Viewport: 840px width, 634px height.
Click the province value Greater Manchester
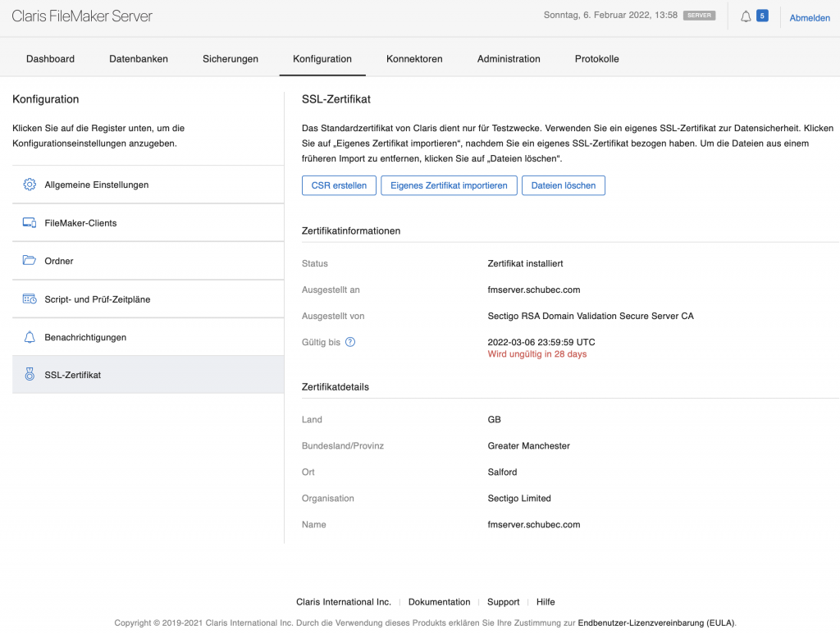click(x=529, y=445)
